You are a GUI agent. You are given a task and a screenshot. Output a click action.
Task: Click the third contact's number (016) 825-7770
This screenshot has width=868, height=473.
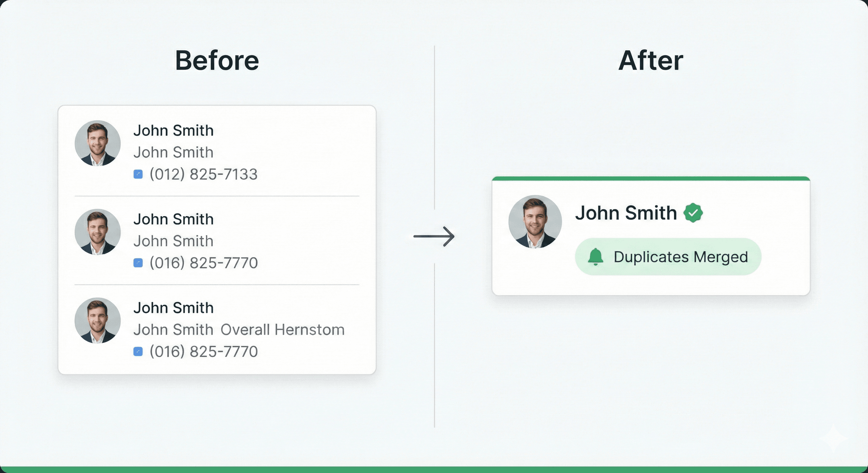click(203, 351)
